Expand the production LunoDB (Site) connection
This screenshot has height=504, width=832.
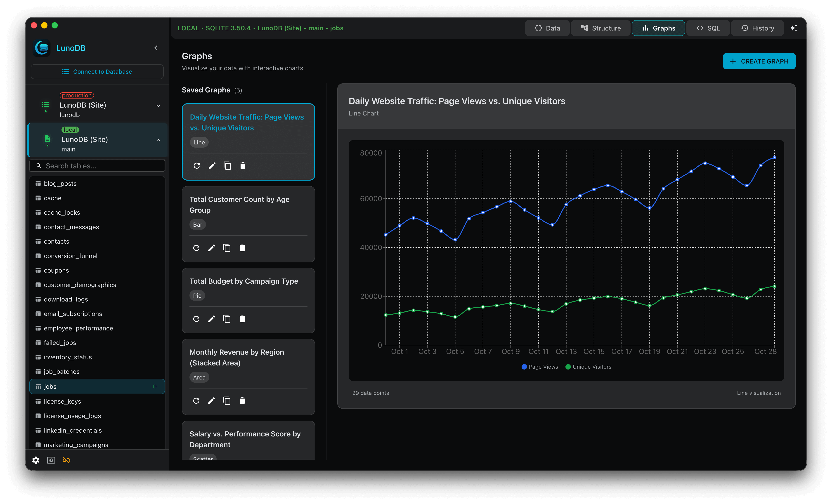pyautogui.click(x=158, y=106)
